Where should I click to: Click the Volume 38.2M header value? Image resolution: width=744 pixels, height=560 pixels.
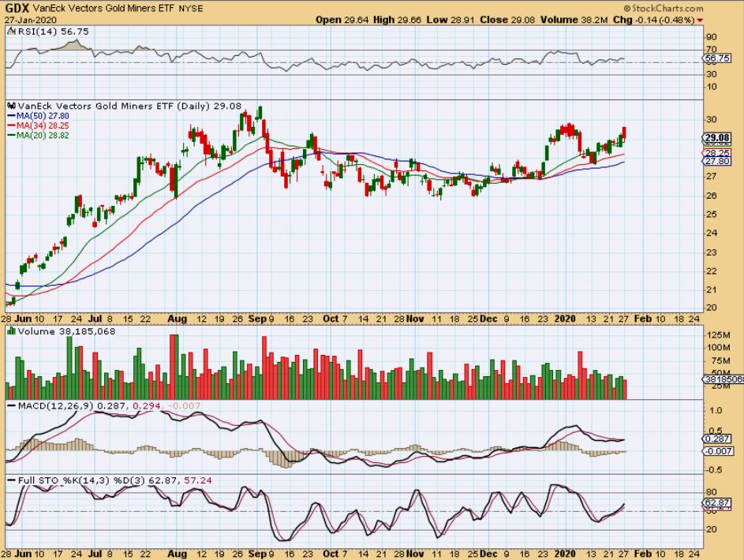tap(574, 20)
